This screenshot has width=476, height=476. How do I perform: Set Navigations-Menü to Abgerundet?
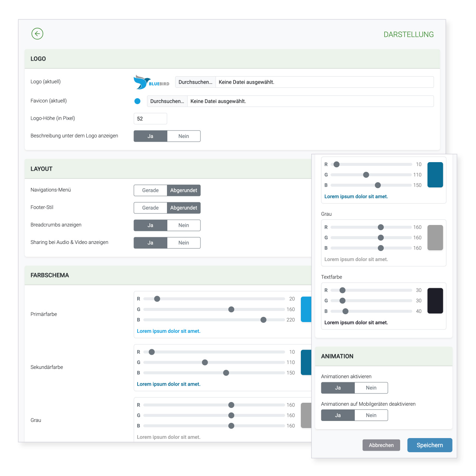click(184, 190)
